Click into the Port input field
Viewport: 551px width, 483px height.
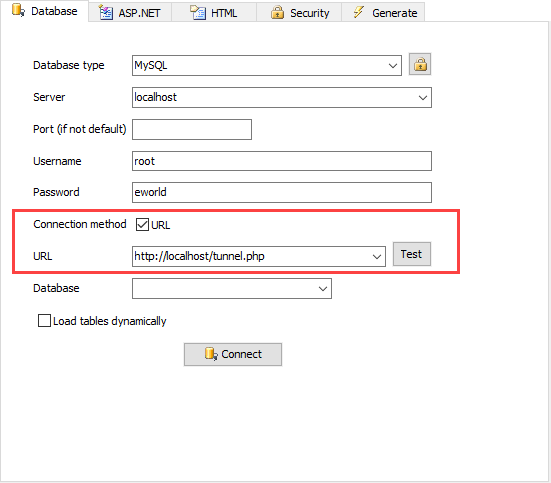192,129
